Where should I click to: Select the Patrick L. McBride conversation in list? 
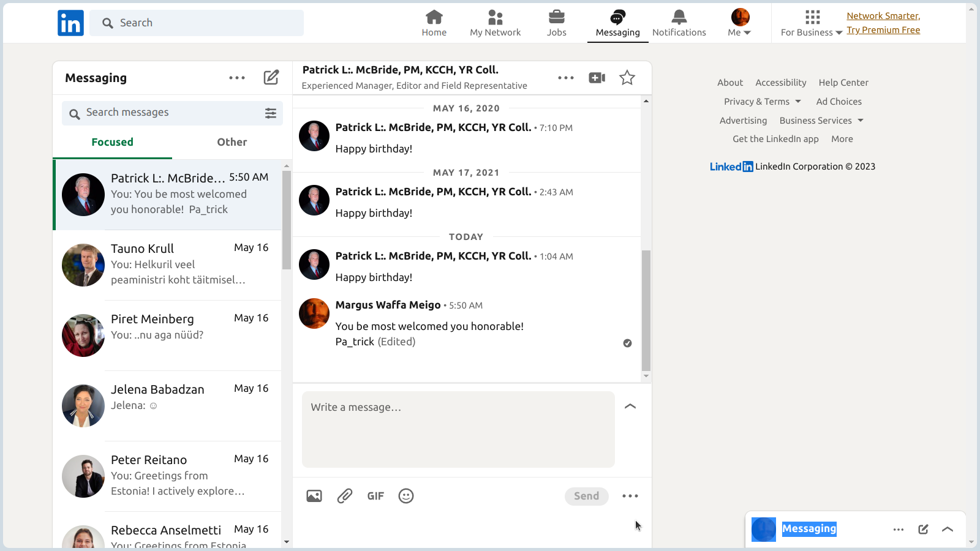coord(167,194)
